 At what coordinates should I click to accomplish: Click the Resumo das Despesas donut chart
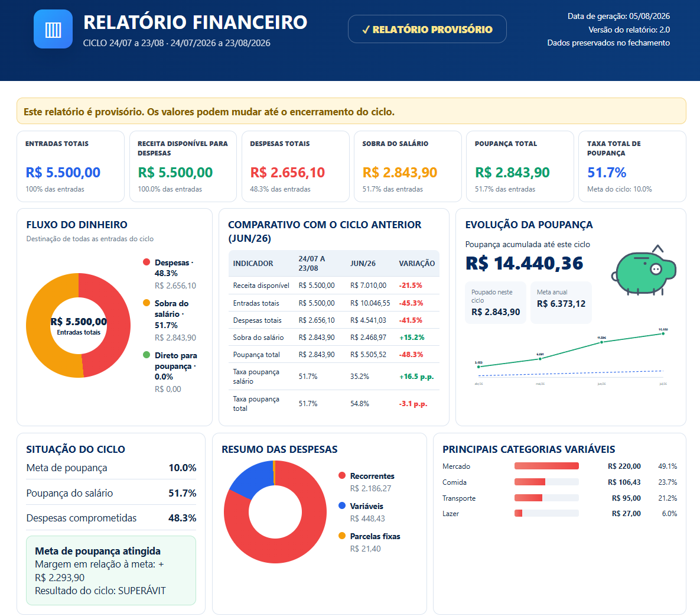tap(275, 512)
